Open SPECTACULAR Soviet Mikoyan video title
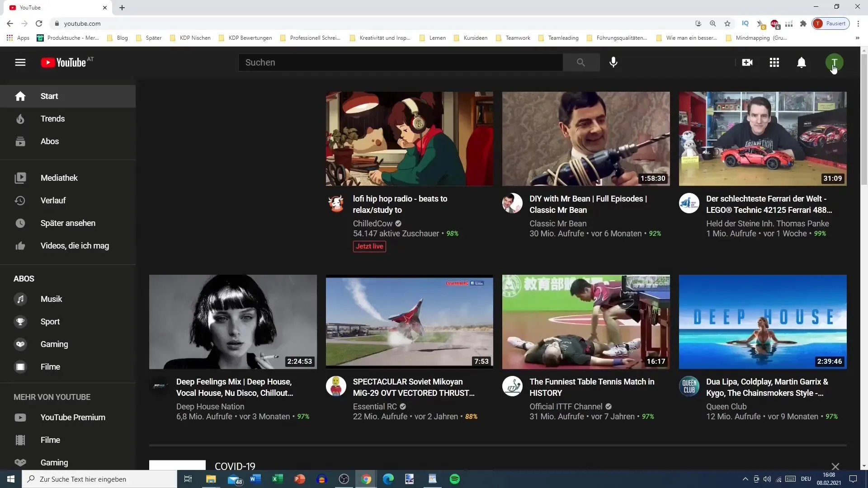 414,387
